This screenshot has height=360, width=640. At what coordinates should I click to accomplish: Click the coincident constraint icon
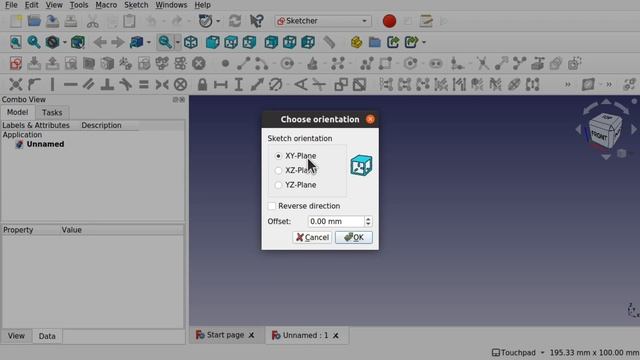[16, 84]
